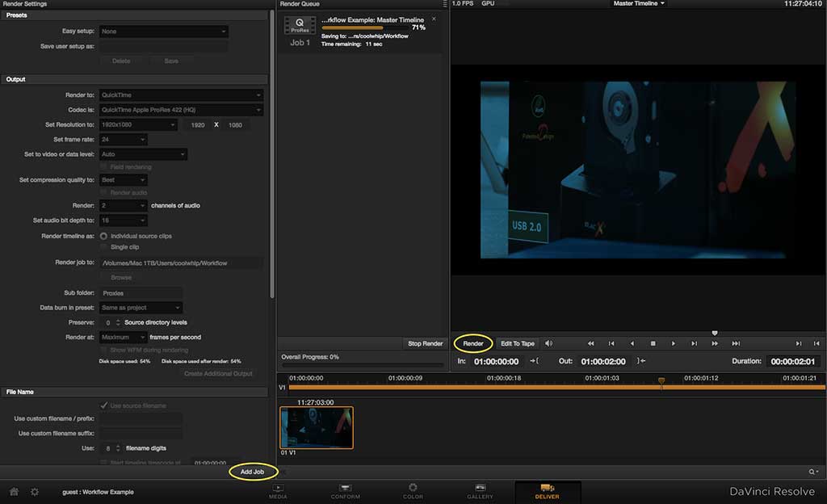This screenshot has height=504, width=827.
Task: Click the fast forward transport icon
Action: coord(715,343)
